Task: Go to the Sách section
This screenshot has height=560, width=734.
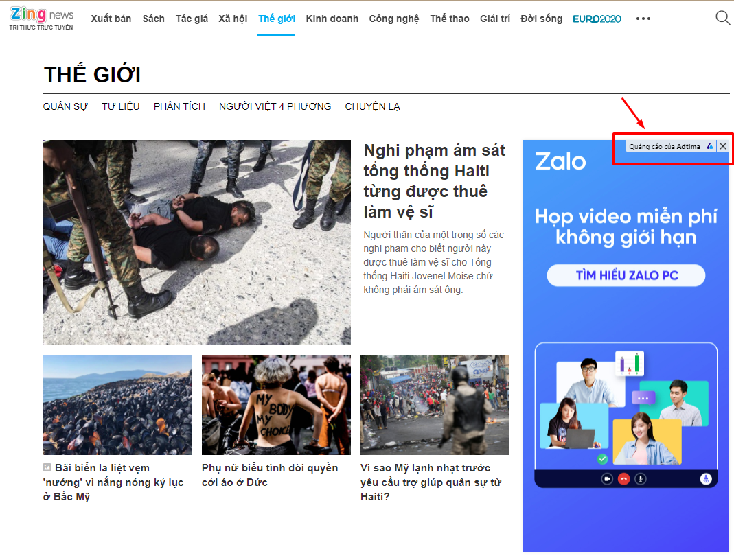Action: 154,19
